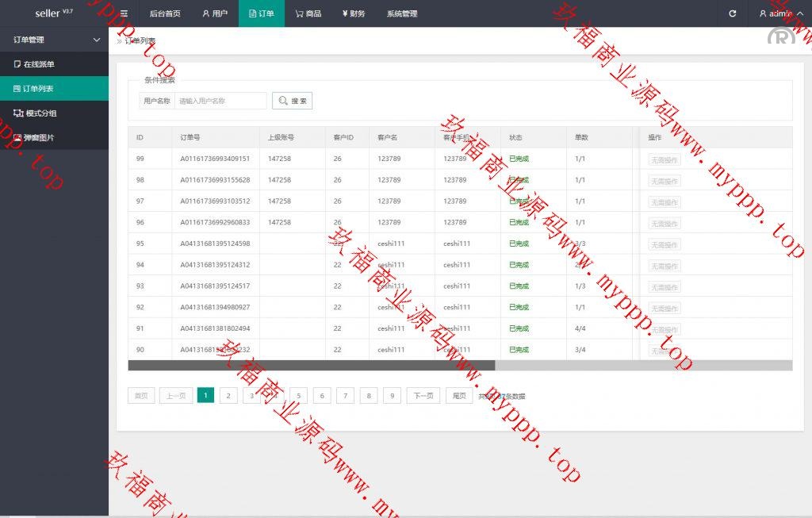Switch to the 后台首页 tab
The image size is (812, 518).
pyautogui.click(x=165, y=13)
